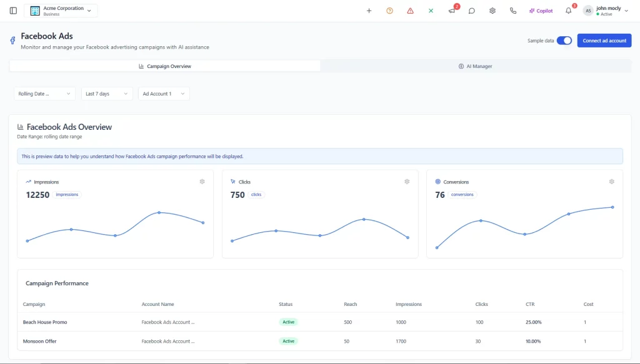Open the Impressions card settings gear
Image resolution: width=640 pixels, height=364 pixels.
point(202,182)
